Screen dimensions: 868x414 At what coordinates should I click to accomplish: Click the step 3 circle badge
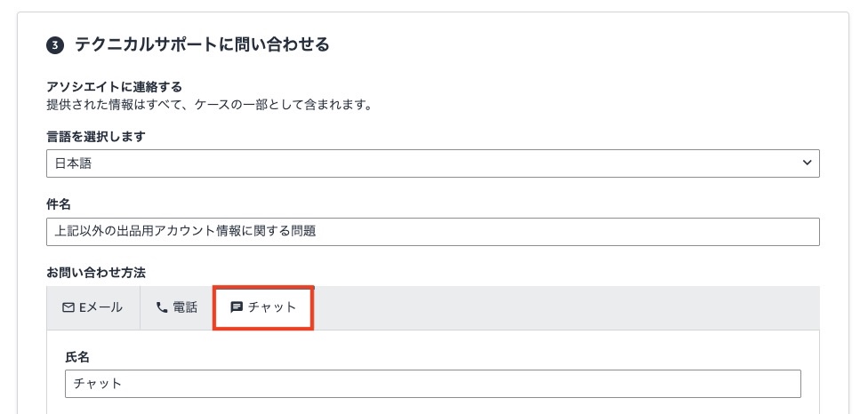(55, 44)
